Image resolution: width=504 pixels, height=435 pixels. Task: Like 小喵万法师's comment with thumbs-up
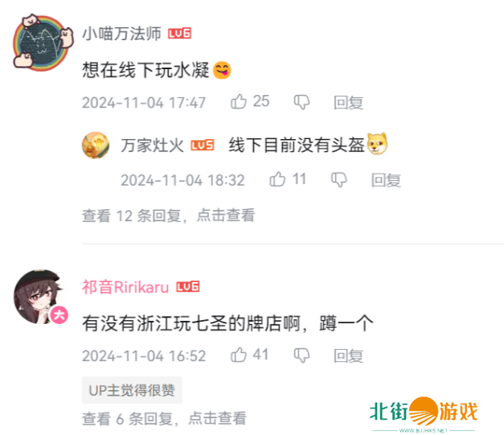239,101
